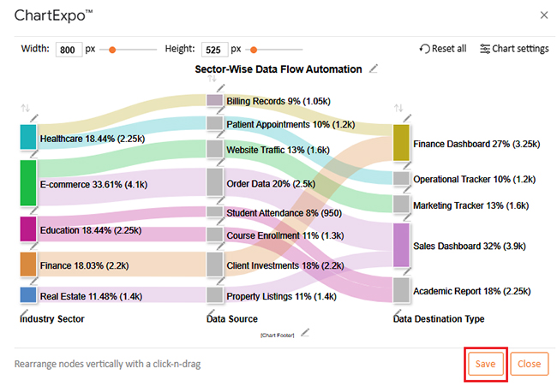Screen dimensions: 557x392
Task: Select the teal Healthcare node
Action: click(27, 137)
